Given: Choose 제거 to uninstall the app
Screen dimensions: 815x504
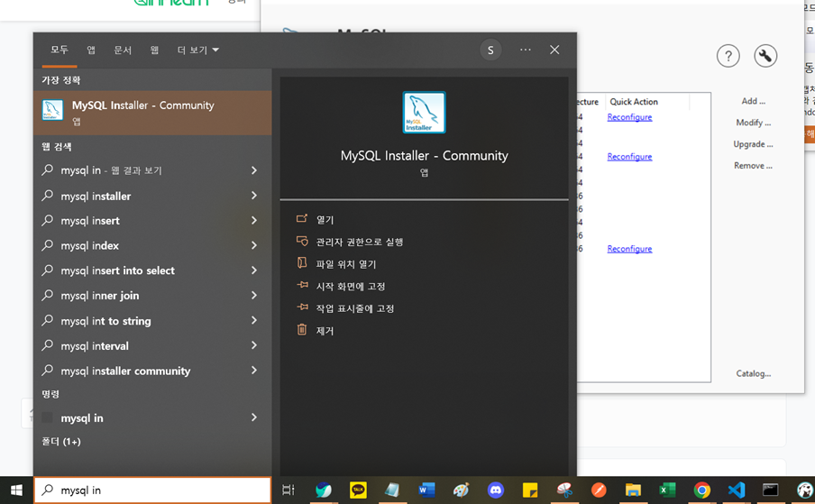Looking at the screenshot, I should (325, 331).
